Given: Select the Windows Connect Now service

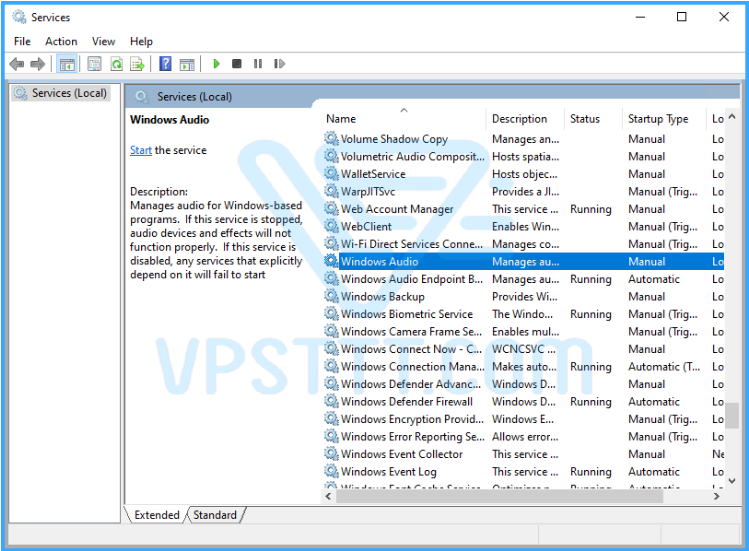Looking at the screenshot, I should 524,349.
